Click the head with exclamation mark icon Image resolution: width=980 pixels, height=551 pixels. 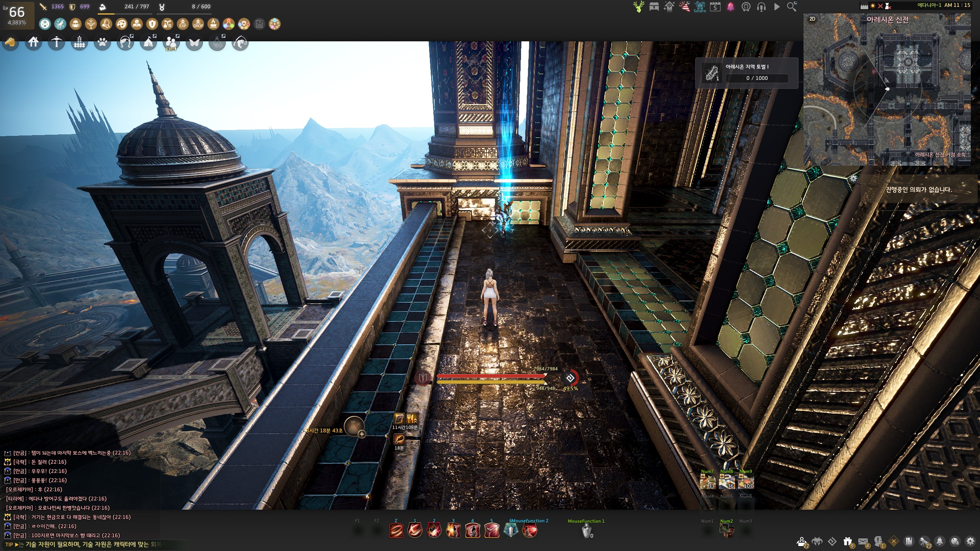point(879,541)
